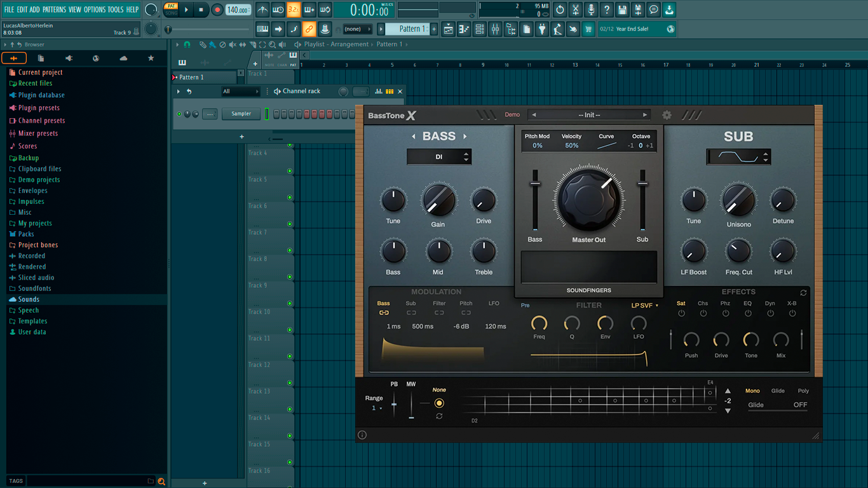The width and height of the screenshot is (868, 488).
Task: Save the project with floppy disk icon
Action: point(622,10)
